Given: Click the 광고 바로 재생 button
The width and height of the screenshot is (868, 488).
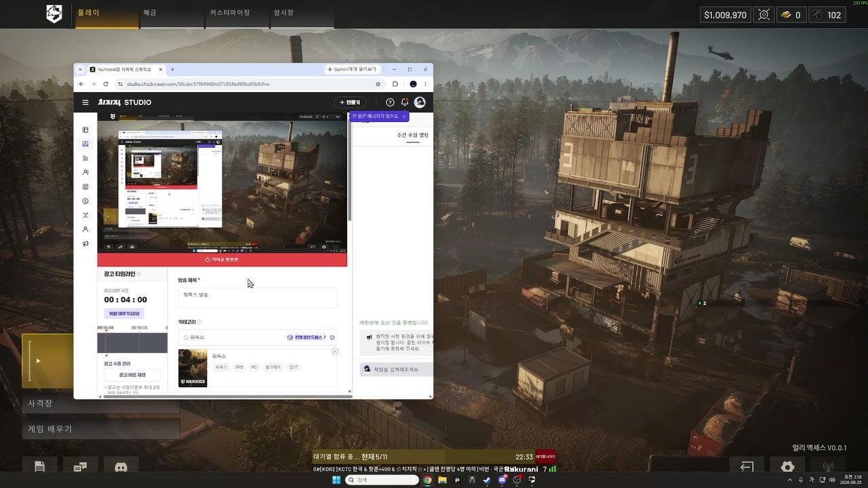Looking at the screenshot, I should pyautogui.click(x=132, y=375).
